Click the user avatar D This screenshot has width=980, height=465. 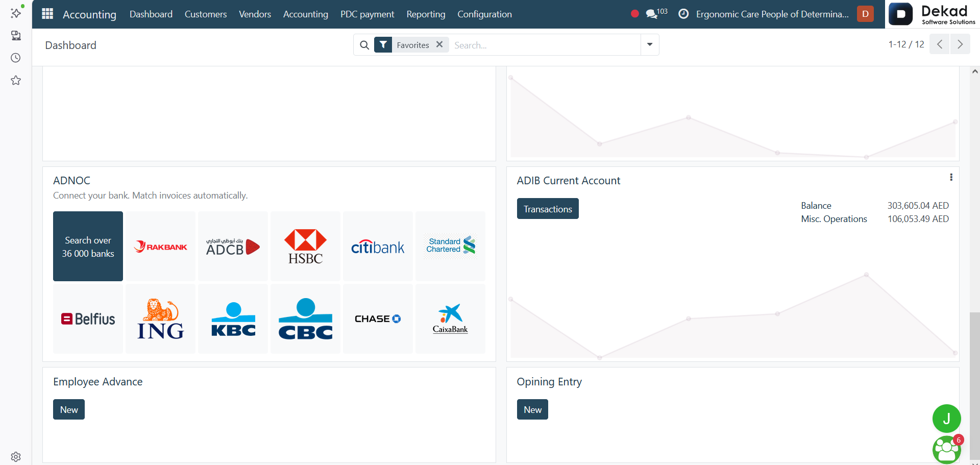point(865,14)
